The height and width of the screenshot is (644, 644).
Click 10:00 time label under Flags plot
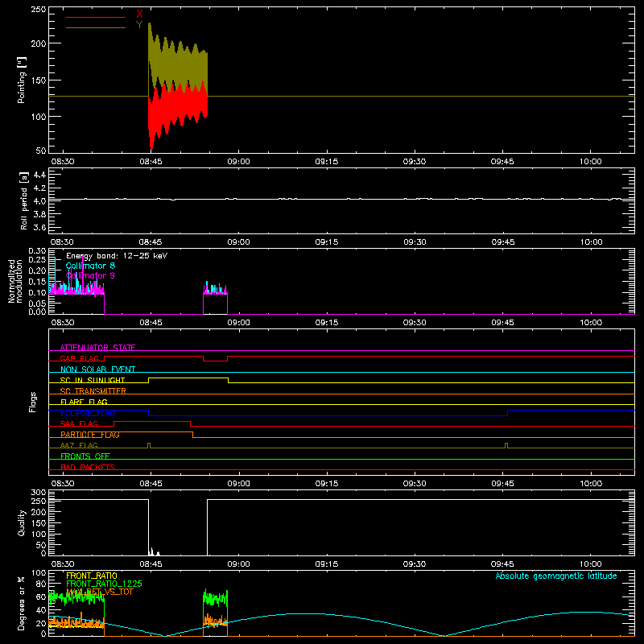pos(591,484)
